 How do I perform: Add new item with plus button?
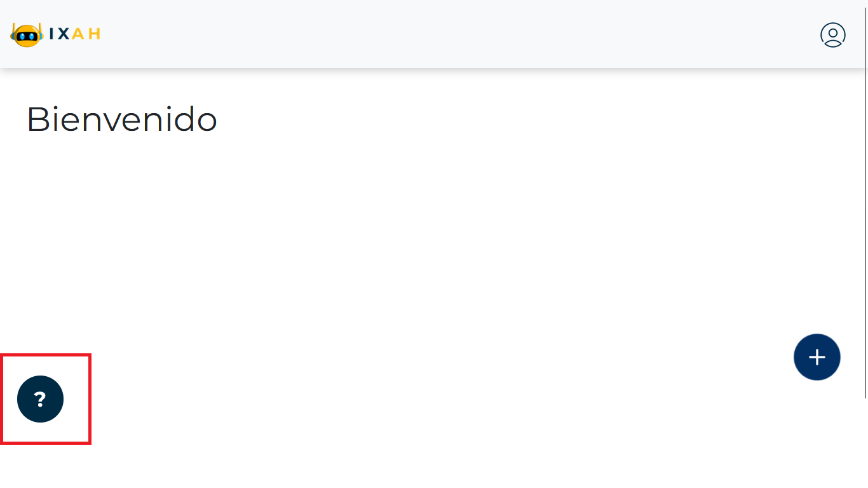click(817, 357)
